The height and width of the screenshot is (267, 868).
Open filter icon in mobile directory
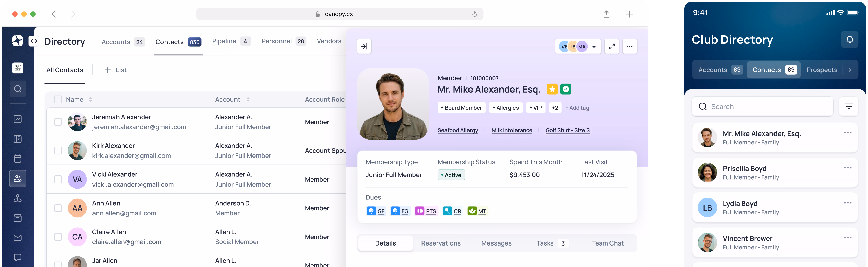pyautogui.click(x=849, y=106)
